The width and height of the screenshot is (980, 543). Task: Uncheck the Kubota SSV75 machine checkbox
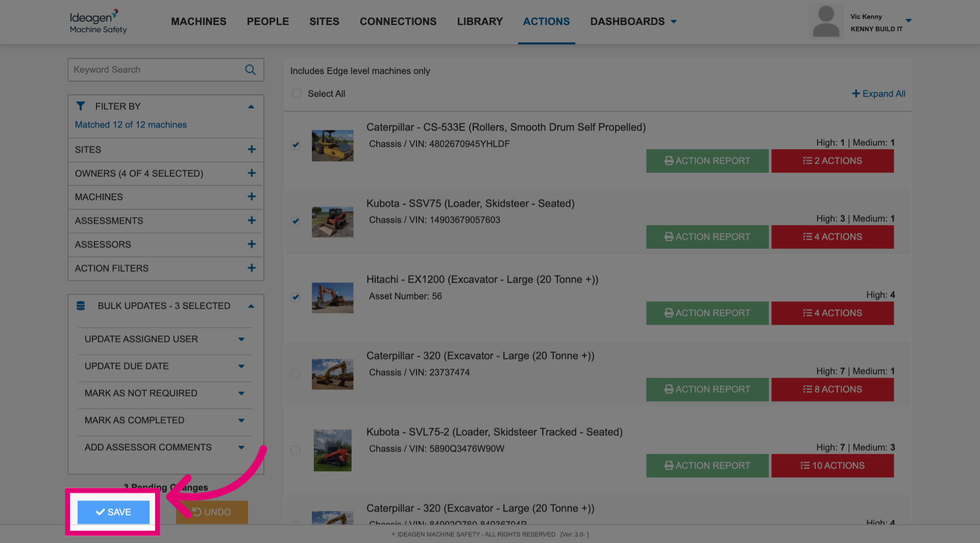tap(296, 221)
